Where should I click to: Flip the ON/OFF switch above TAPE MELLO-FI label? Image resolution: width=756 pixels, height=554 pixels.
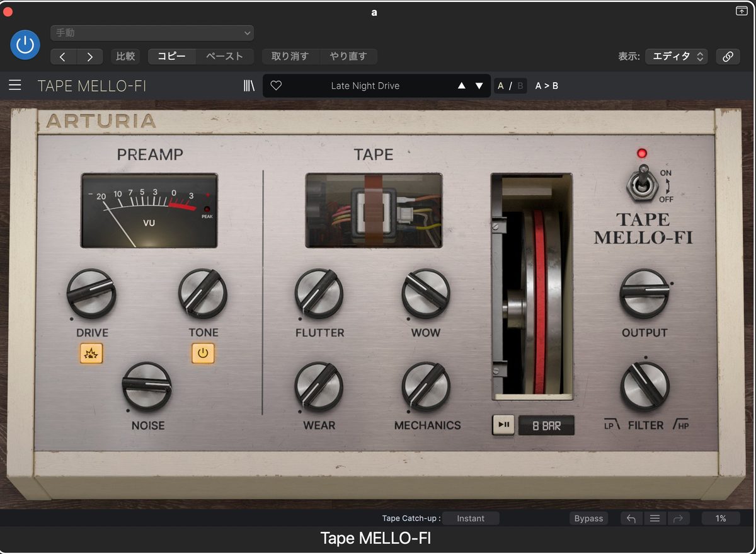(x=643, y=186)
